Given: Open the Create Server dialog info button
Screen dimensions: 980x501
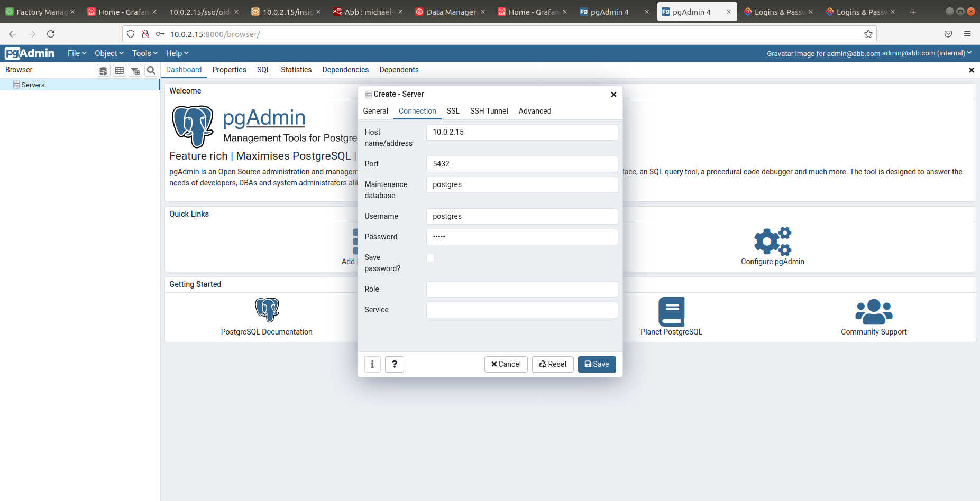Looking at the screenshot, I should tap(372, 364).
